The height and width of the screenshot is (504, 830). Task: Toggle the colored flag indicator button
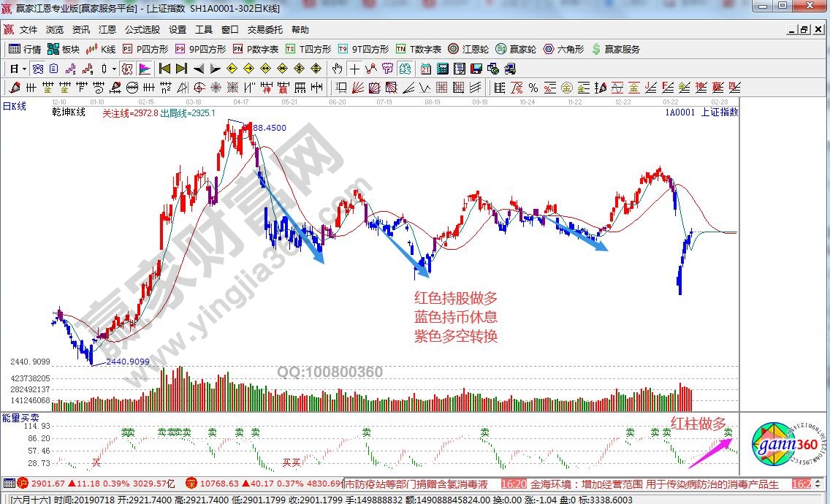tap(145, 69)
